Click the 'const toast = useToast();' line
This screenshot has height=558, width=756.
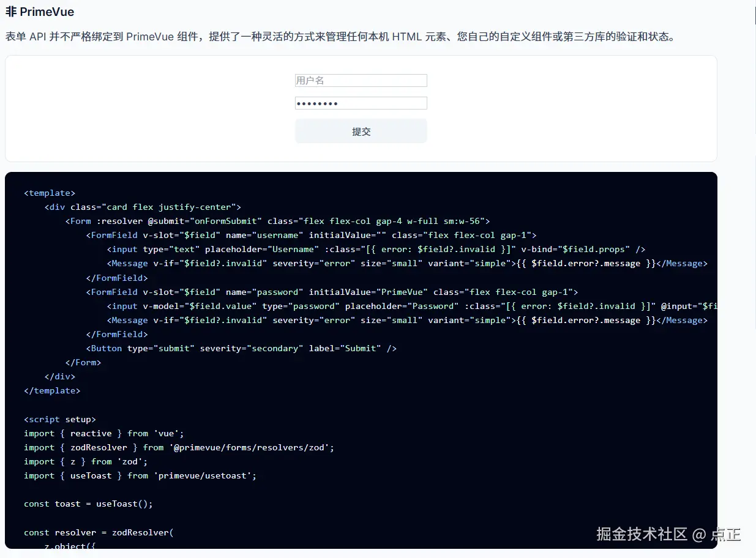[88, 504]
